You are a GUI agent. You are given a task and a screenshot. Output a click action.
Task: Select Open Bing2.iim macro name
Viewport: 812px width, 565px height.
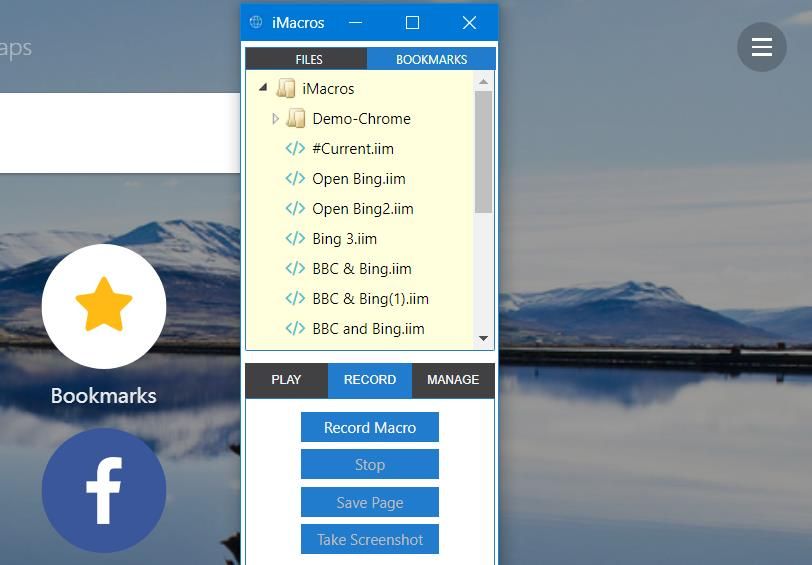pyautogui.click(x=363, y=209)
